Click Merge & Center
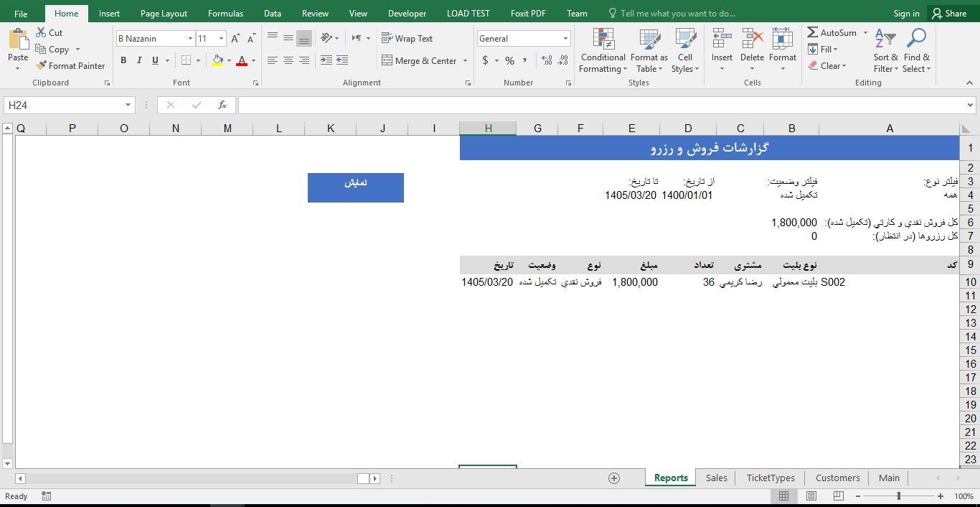980x507 pixels. 419,61
